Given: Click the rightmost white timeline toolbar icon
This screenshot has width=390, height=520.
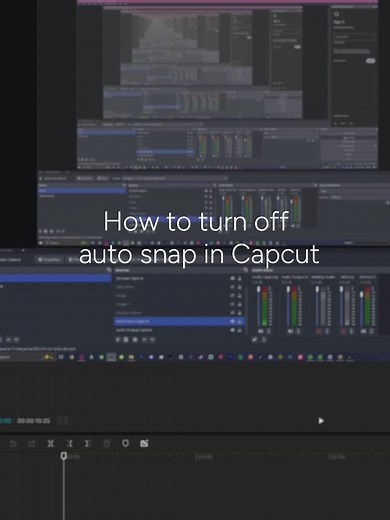Looking at the screenshot, I should click(x=144, y=443).
